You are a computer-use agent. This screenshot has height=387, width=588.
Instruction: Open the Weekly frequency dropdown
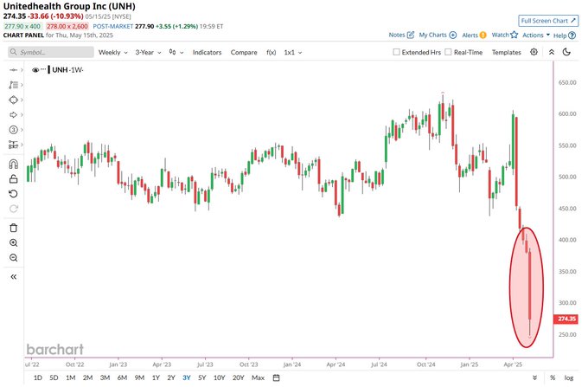[x=113, y=53]
